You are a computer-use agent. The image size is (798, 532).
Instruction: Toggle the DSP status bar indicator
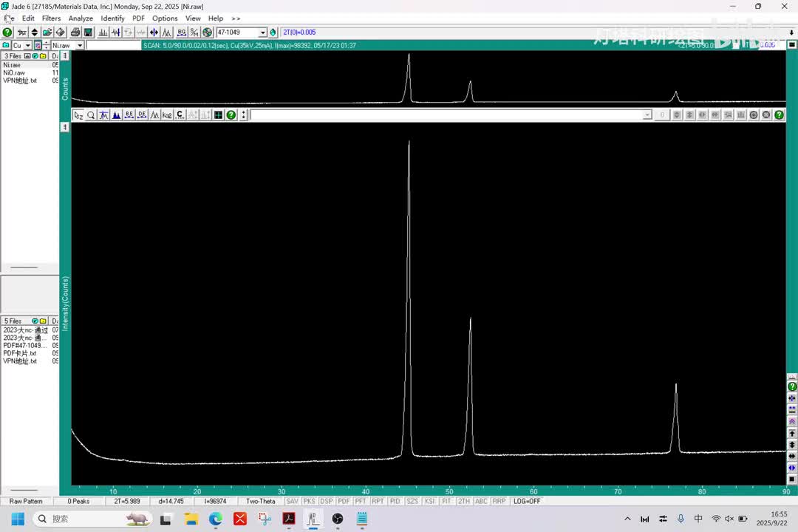click(x=327, y=502)
